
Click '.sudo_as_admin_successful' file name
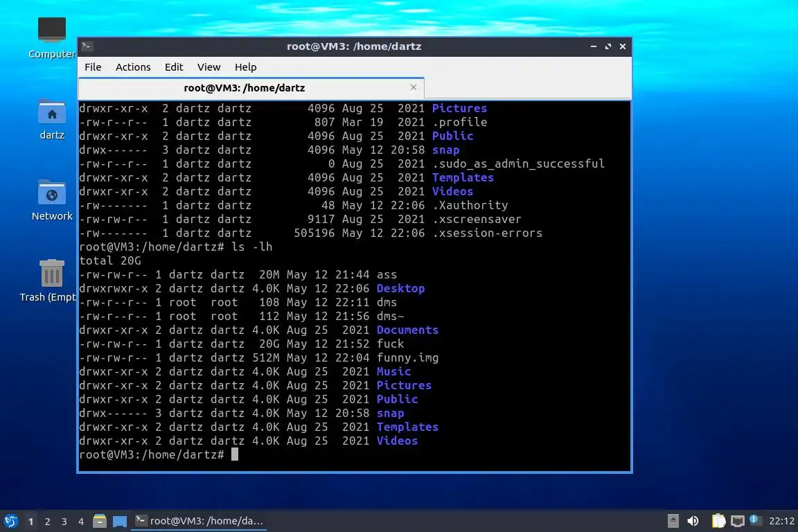[519, 164]
